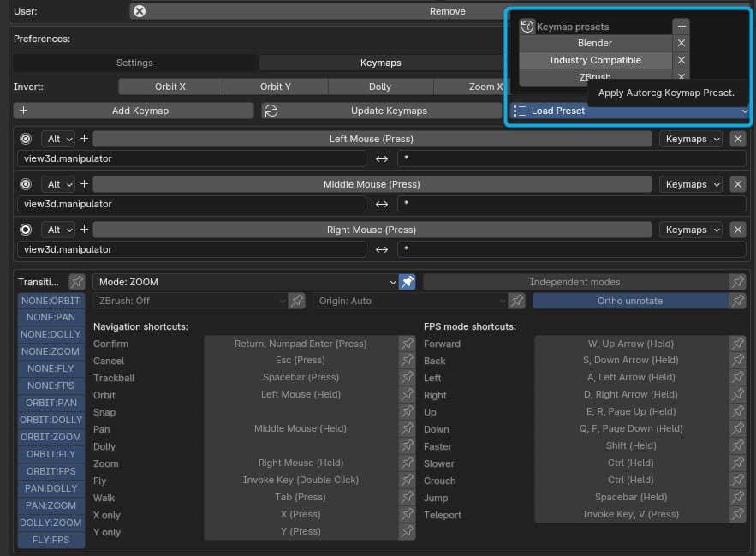Toggle the radio for Middle Mouse keymap
The width and height of the screenshot is (756, 556).
pyautogui.click(x=26, y=184)
